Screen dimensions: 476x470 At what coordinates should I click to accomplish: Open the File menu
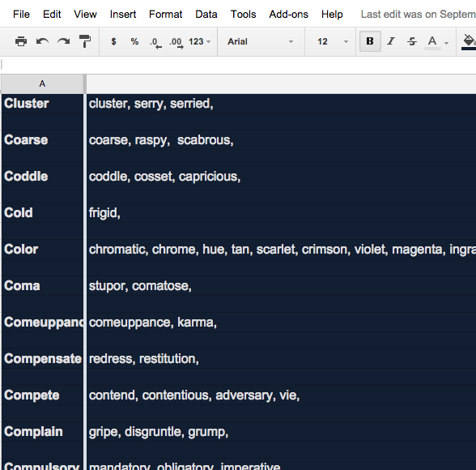click(21, 15)
